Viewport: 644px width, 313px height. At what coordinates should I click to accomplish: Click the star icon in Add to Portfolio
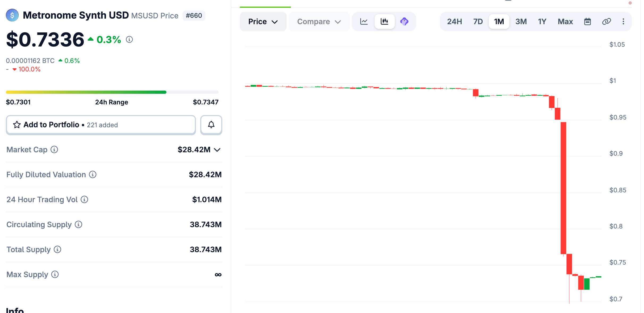(17, 125)
